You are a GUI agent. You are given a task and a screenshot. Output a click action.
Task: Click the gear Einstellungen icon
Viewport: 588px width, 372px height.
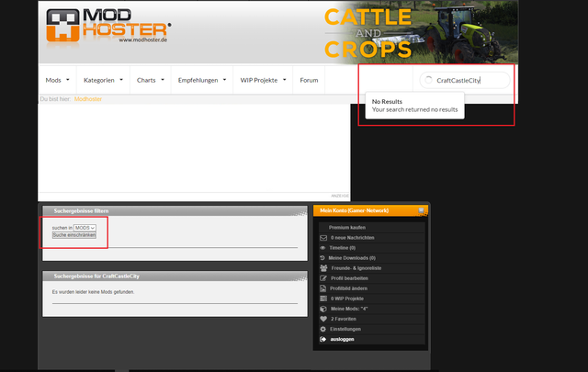pos(322,329)
